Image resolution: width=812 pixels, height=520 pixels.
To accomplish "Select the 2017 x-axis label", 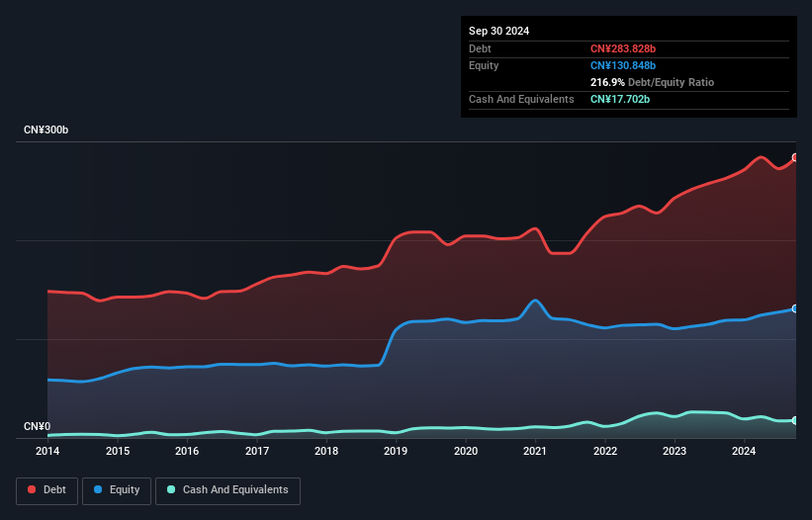I will click(257, 451).
